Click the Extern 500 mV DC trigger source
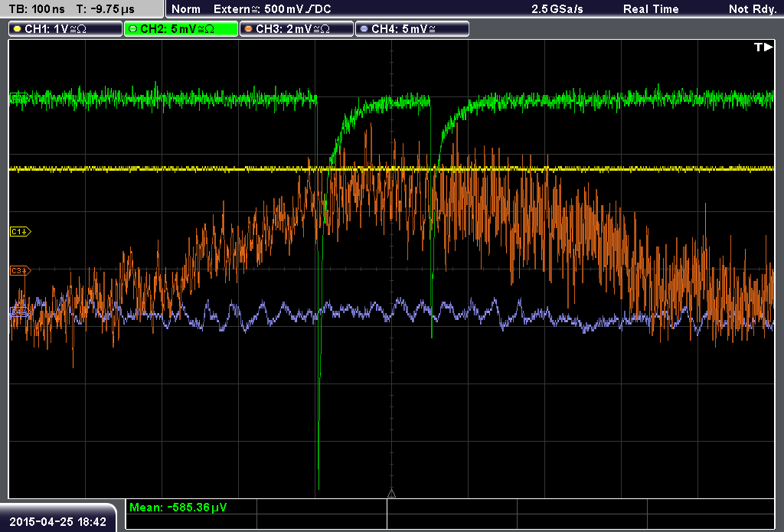The image size is (784, 532). [272, 9]
